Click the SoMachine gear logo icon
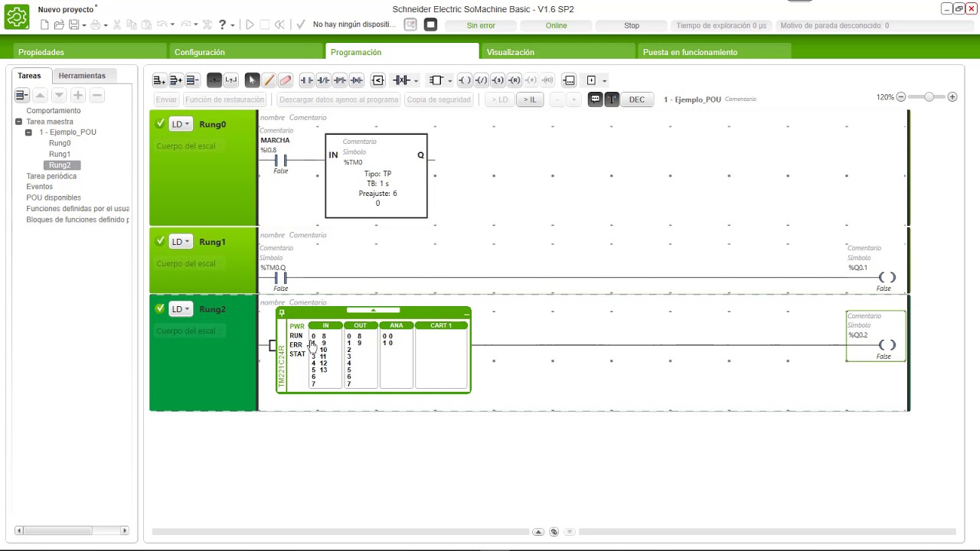The width and height of the screenshot is (980, 551). [x=17, y=17]
